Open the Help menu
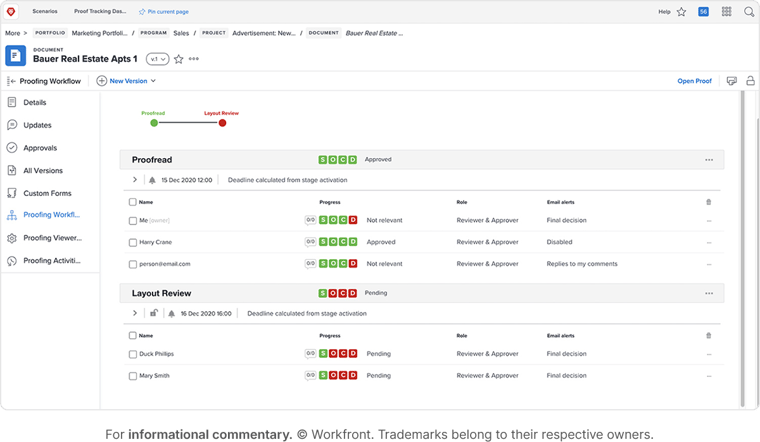Viewport: 760px width, 442px height. tap(664, 12)
